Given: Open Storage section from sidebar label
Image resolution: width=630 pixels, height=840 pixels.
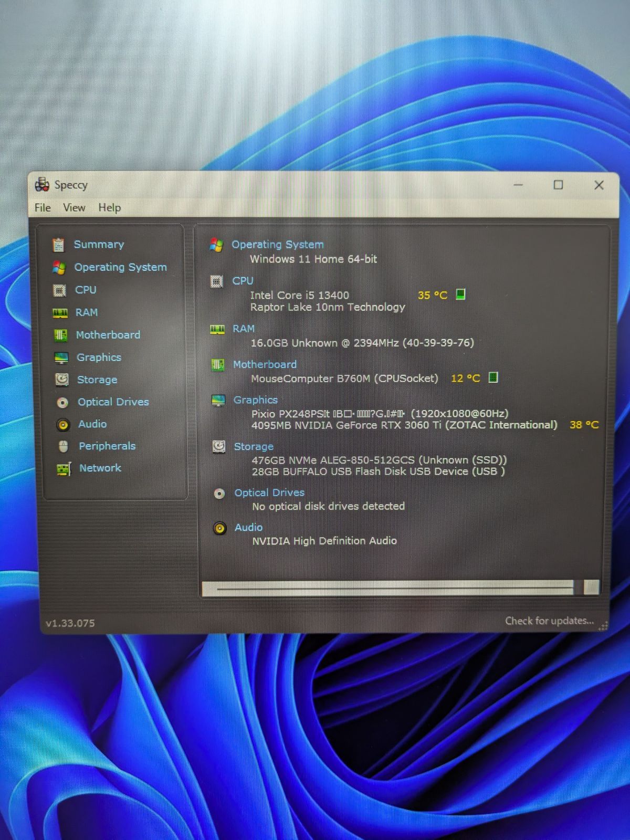Looking at the screenshot, I should pyautogui.click(x=97, y=380).
